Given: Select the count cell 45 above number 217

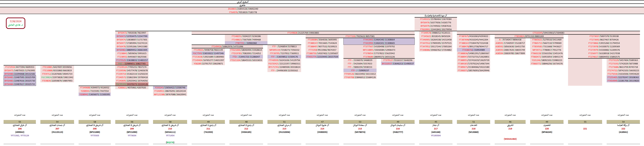Looking at the screenshot, I should click(x=435, y=122).
